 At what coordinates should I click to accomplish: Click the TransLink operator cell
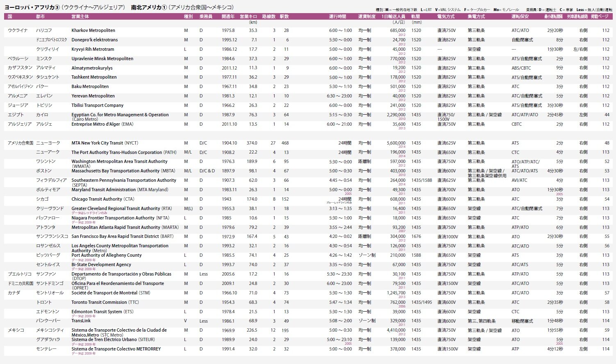pyautogui.click(x=81, y=321)
